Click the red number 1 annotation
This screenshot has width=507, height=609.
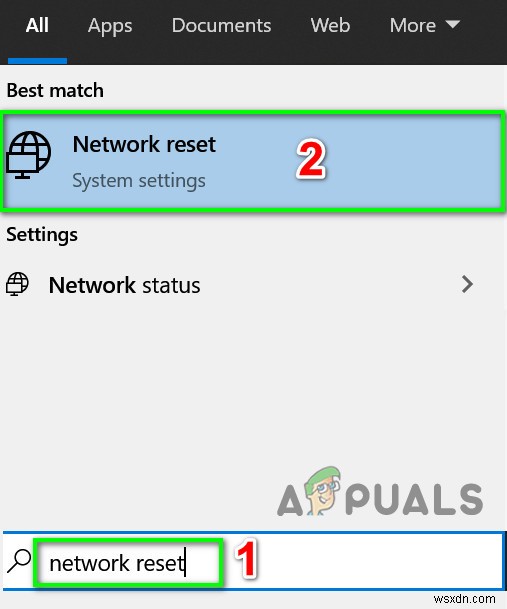246,559
